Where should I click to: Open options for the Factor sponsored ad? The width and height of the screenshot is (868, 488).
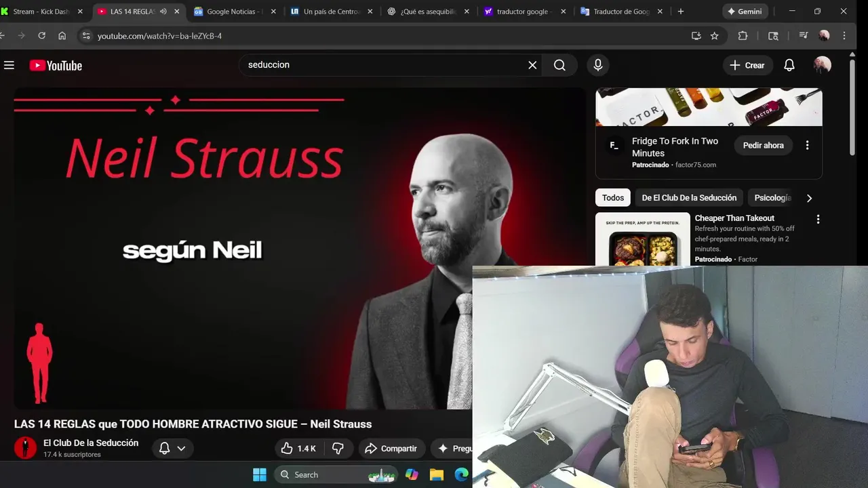point(807,145)
